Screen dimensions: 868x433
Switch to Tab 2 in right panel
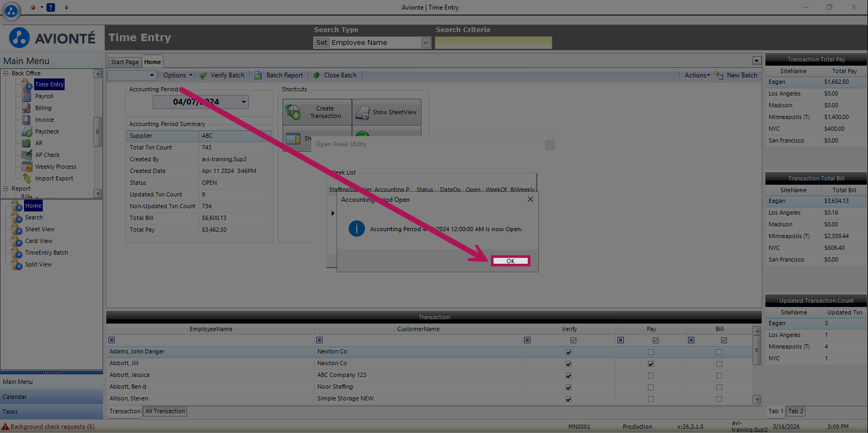pos(795,411)
